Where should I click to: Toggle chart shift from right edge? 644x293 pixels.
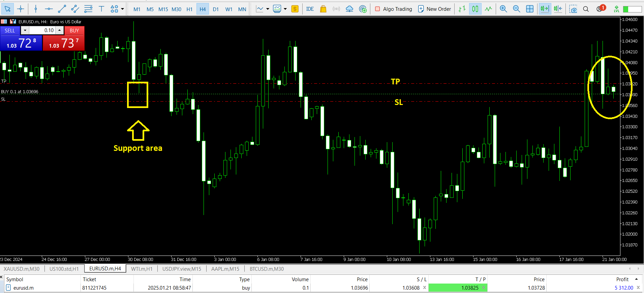558,9
